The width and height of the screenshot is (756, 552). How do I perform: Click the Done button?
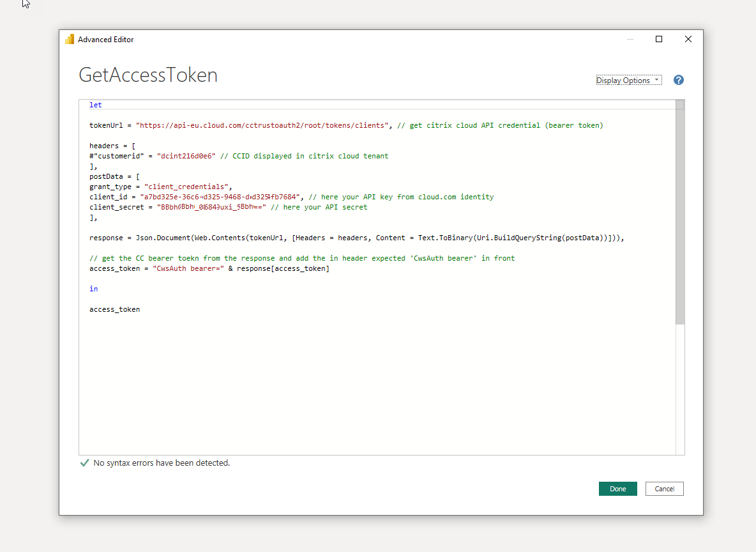pos(617,489)
